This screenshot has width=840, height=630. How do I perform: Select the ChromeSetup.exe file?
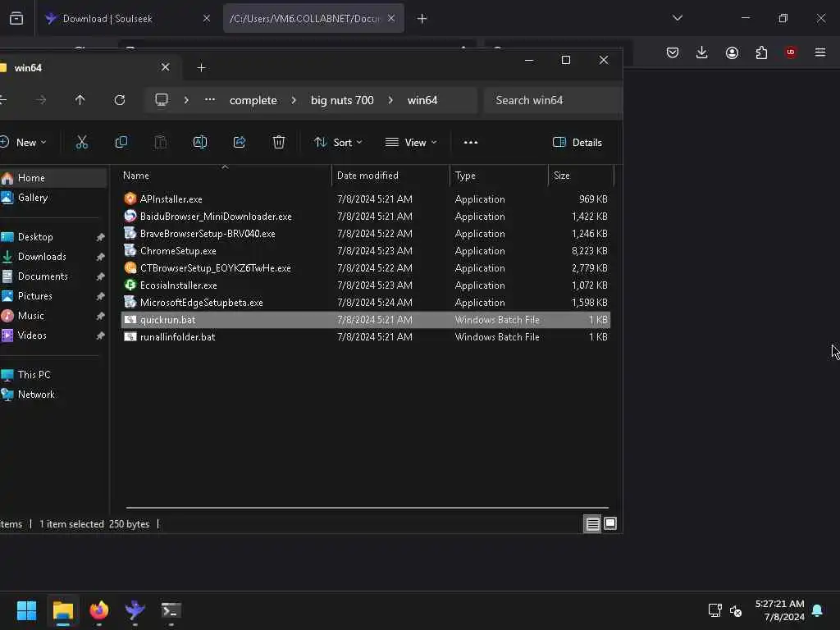click(x=366, y=251)
